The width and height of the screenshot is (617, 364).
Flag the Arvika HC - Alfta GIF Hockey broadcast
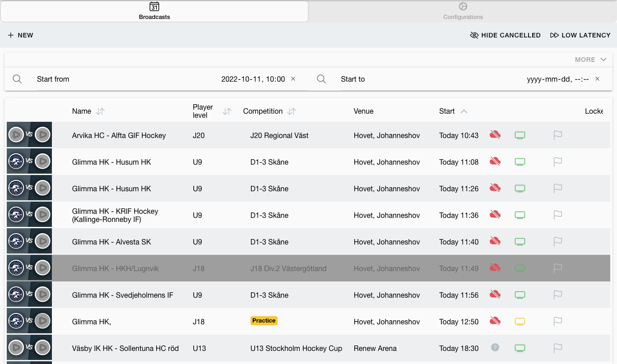coord(558,135)
